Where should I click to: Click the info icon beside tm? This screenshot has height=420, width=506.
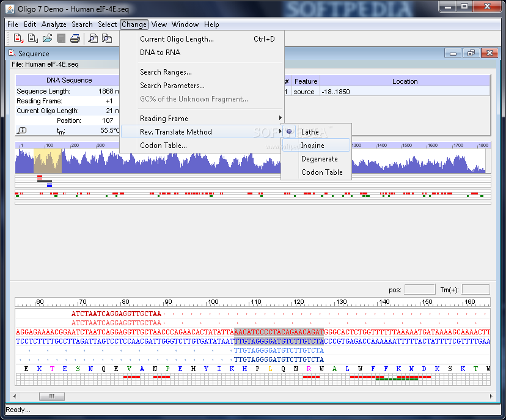point(21,130)
